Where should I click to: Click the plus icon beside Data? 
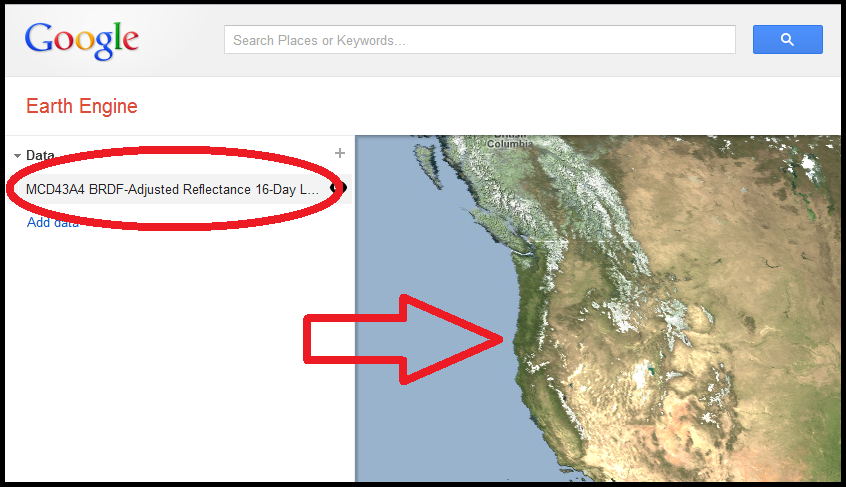(339, 153)
